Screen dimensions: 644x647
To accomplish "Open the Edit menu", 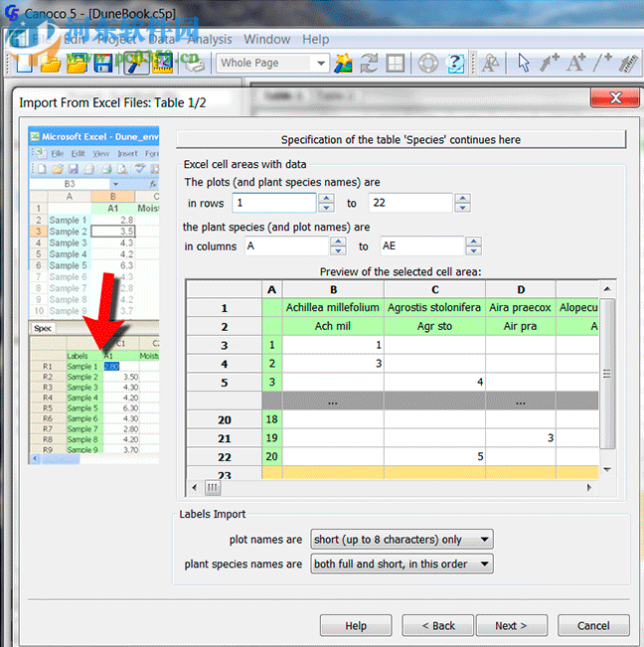I will click(75, 39).
